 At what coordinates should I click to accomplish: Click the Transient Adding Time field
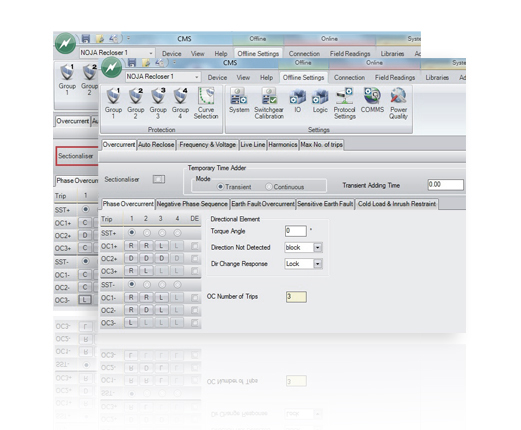coord(445,185)
